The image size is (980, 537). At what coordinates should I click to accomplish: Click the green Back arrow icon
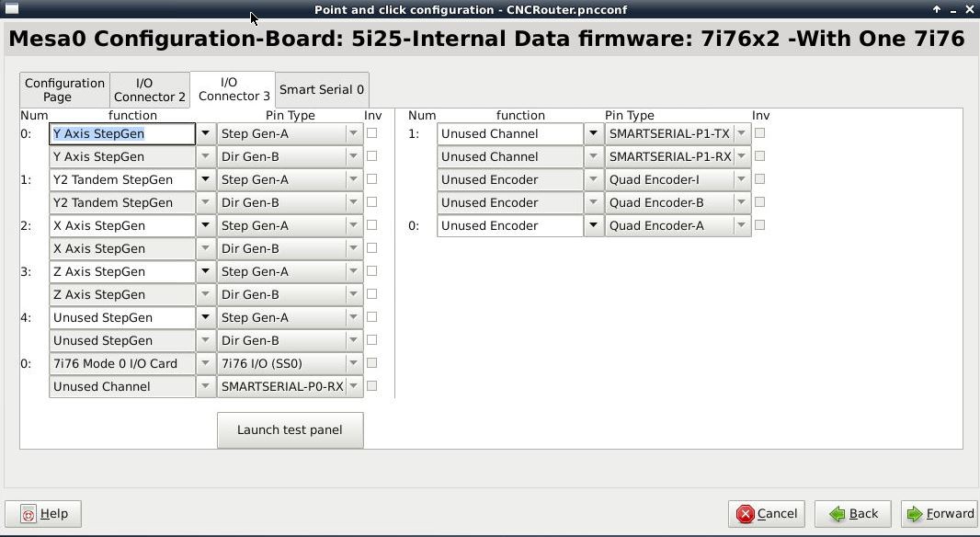[838, 514]
